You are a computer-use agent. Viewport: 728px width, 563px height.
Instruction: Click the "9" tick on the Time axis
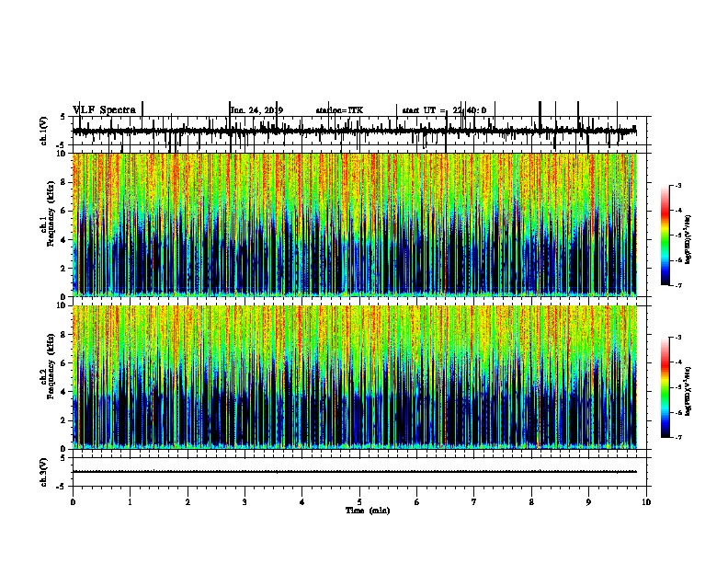pyautogui.click(x=588, y=502)
